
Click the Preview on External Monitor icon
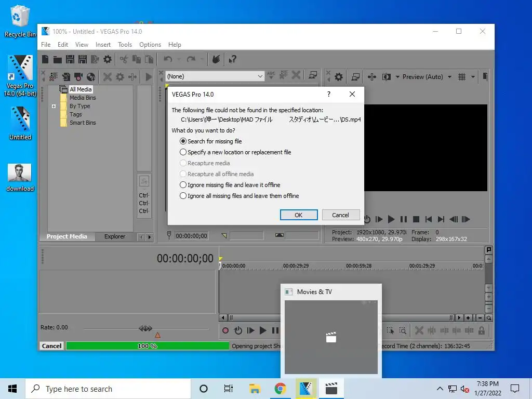point(355,77)
